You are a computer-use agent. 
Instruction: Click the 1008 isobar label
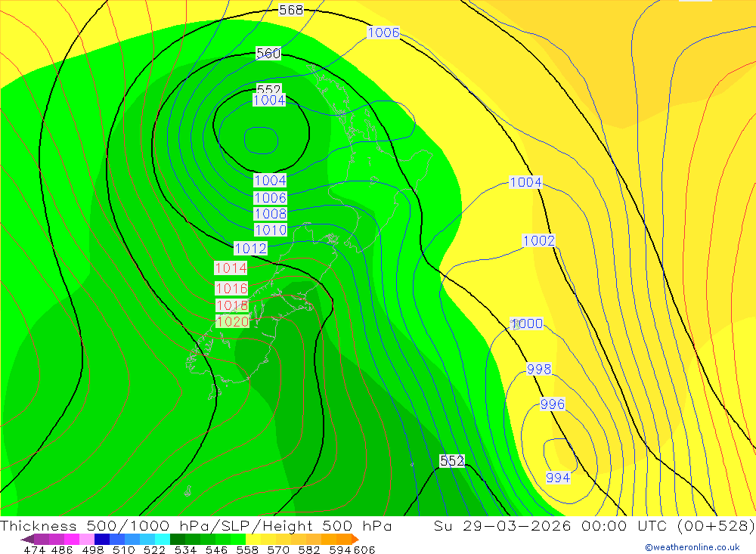click(270, 214)
